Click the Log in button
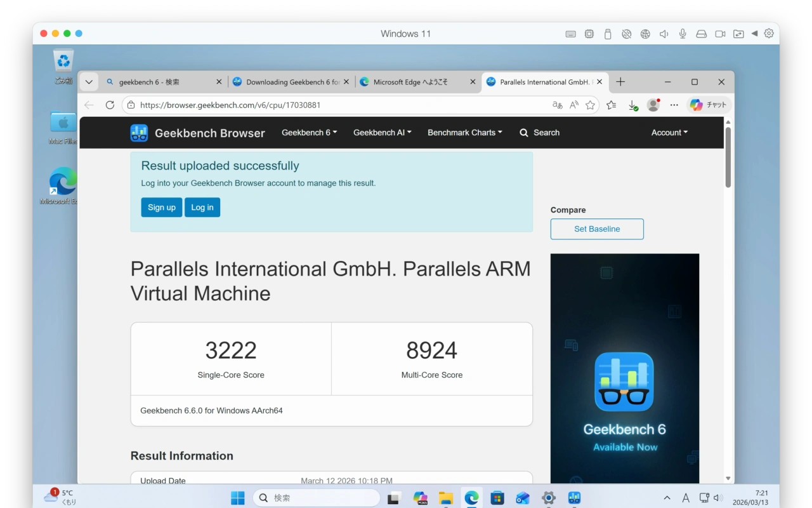Viewport: 812px width, 508px height. tap(202, 208)
